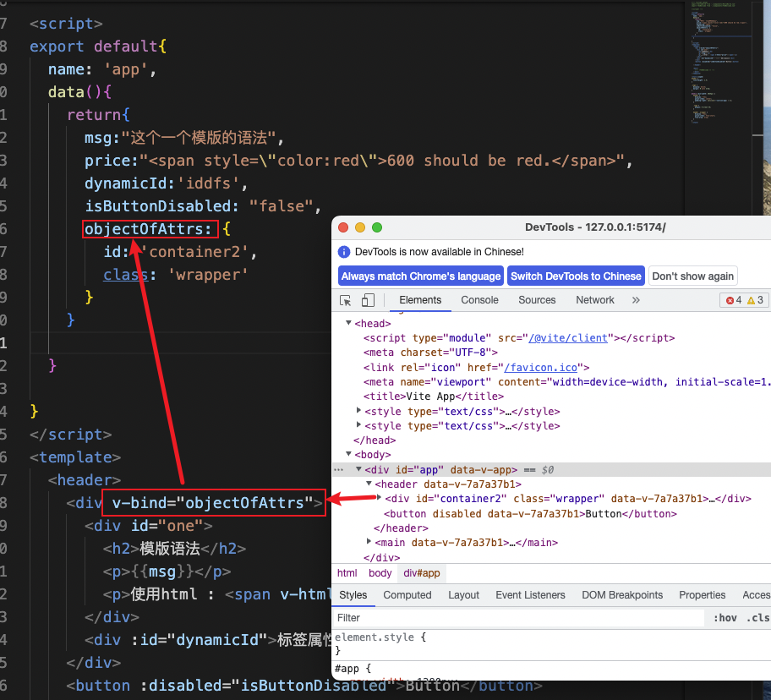Click the red error count badge
This screenshot has height=700, width=771.
click(x=734, y=300)
